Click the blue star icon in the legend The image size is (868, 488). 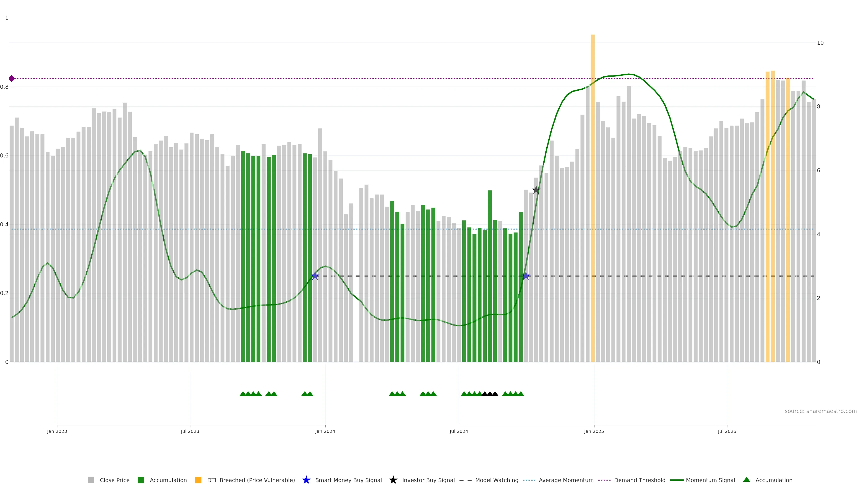pyautogui.click(x=306, y=480)
